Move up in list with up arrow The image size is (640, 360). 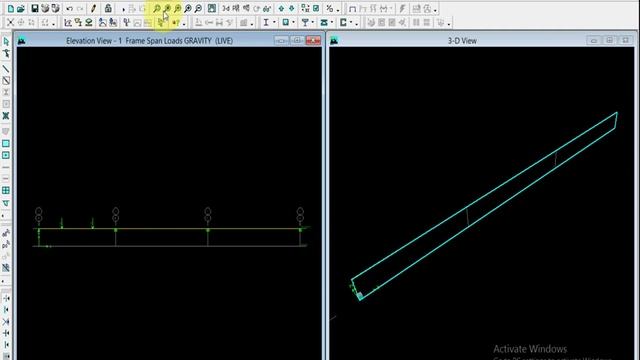pyautogui.click(x=281, y=8)
